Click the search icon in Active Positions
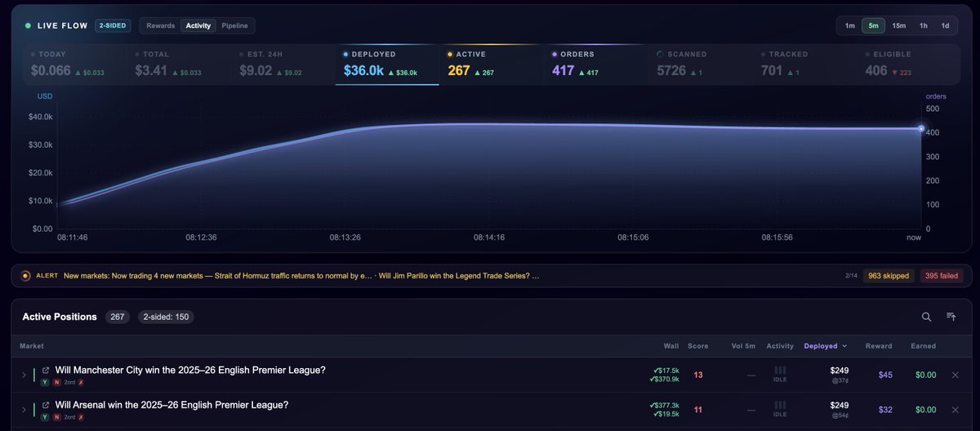The width and height of the screenshot is (980, 431). point(926,317)
